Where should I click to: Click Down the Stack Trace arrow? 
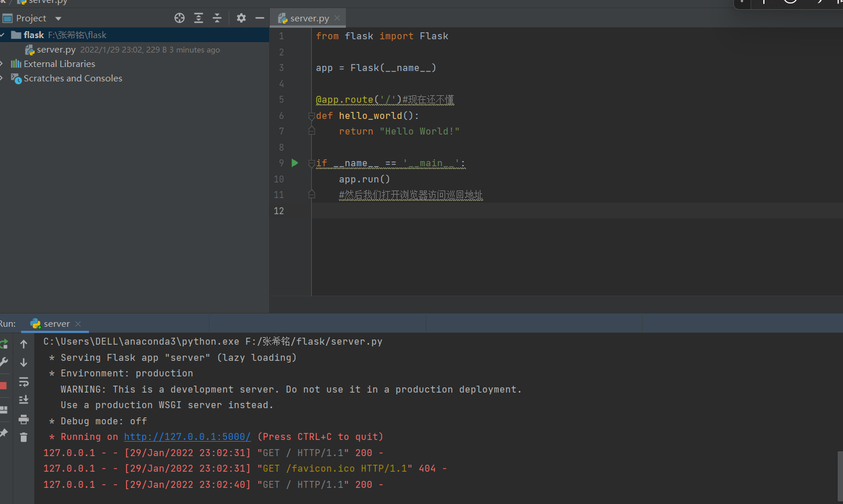coord(24,363)
